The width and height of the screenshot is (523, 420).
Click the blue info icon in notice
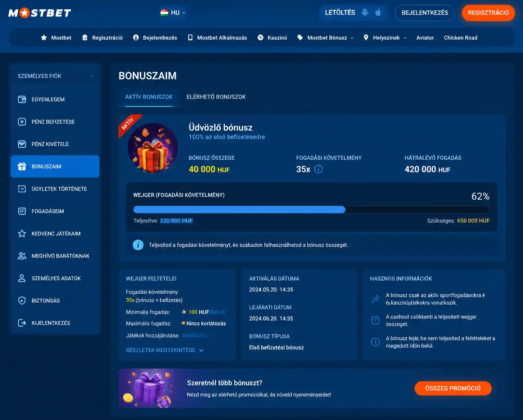138,245
